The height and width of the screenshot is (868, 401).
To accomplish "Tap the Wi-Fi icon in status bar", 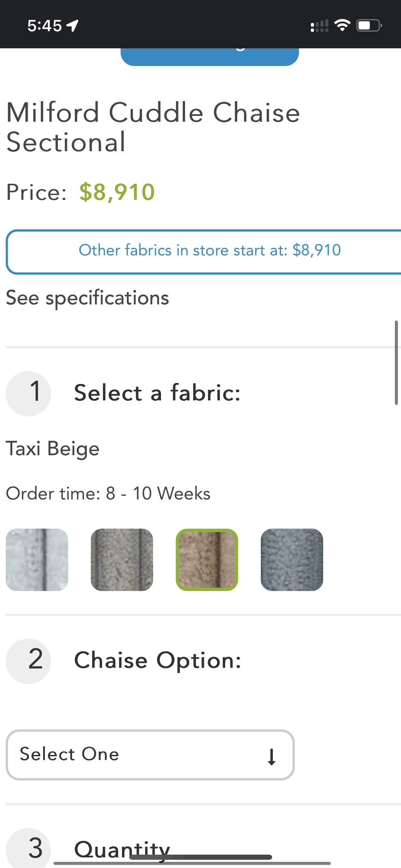I will (342, 25).
